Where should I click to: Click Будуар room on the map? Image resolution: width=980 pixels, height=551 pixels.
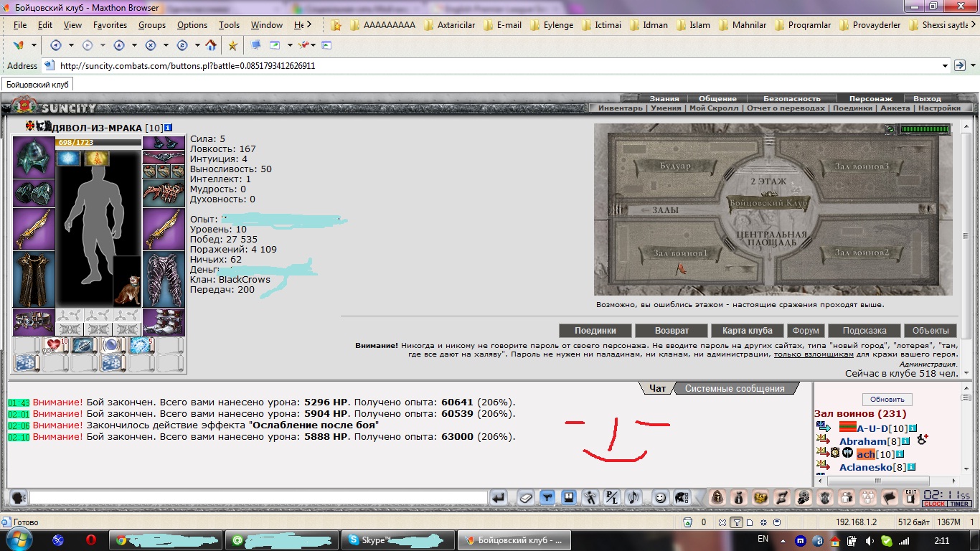676,166
